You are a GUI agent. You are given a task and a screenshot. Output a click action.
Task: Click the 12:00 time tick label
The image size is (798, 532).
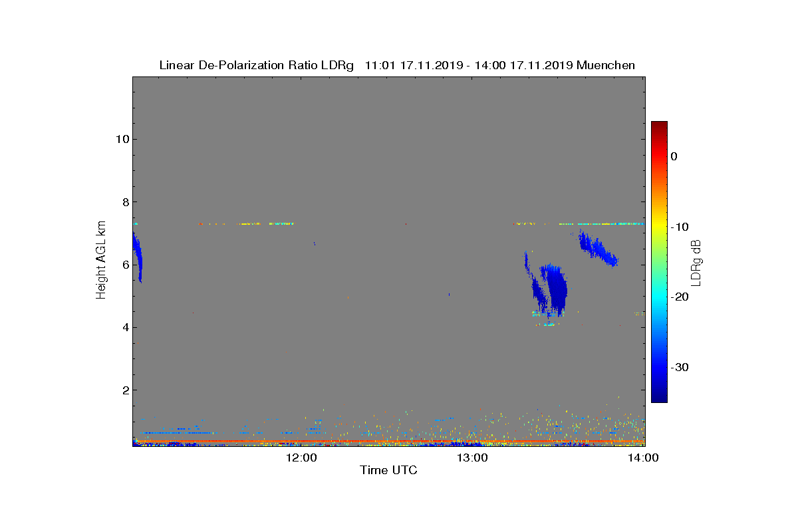pyautogui.click(x=302, y=458)
